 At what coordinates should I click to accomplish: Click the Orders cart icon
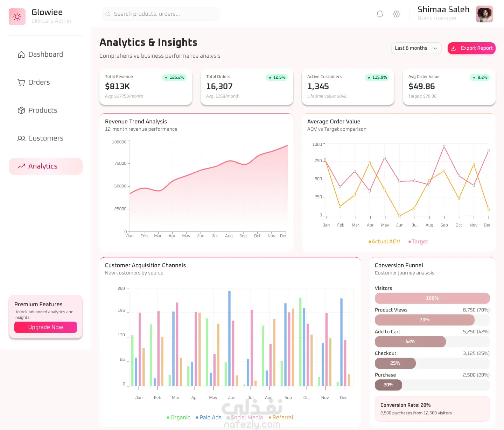[21, 83]
